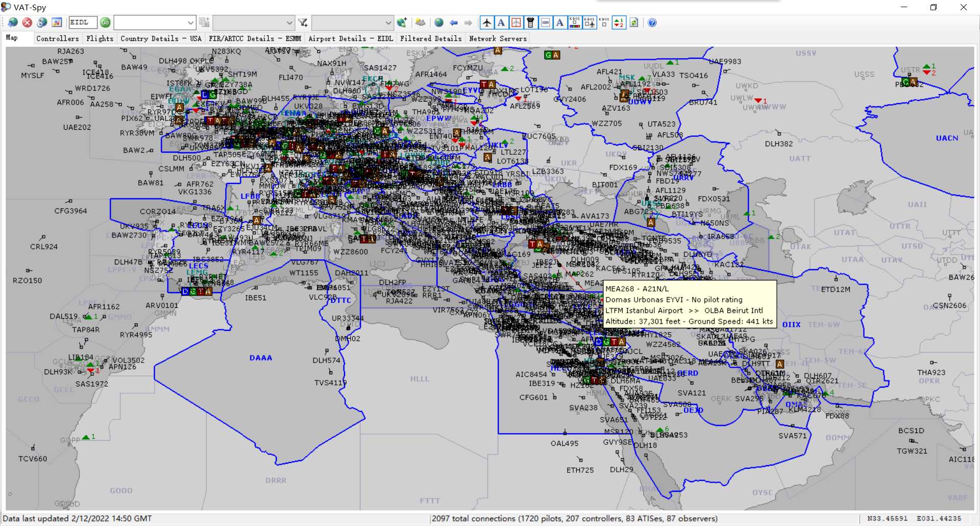Open the FIR/ARTCC Details - ESMM tab

(x=255, y=38)
